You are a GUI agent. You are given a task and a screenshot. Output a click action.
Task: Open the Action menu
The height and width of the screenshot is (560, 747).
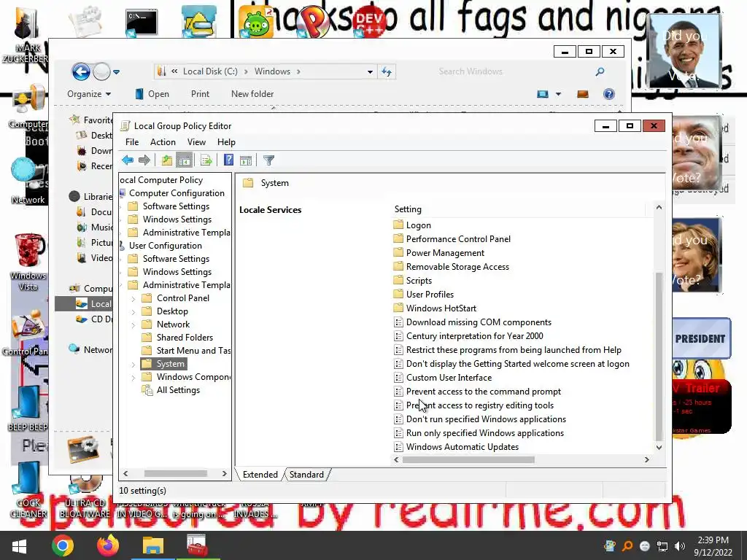pyautogui.click(x=163, y=142)
